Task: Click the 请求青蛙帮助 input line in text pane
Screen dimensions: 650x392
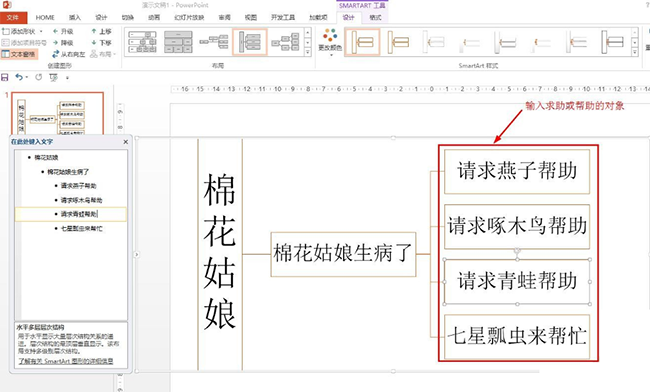Action: (x=71, y=214)
